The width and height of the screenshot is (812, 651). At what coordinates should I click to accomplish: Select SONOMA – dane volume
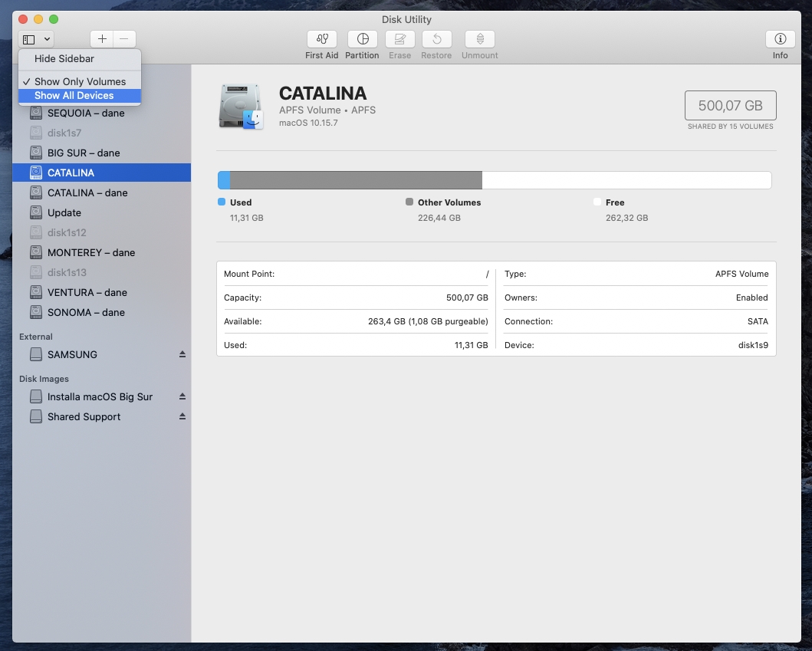click(x=101, y=312)
